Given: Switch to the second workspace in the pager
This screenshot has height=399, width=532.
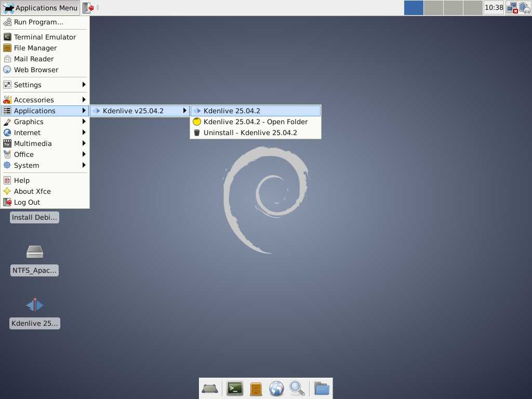Looking at the screenshot, I should [x=433, y=7].
